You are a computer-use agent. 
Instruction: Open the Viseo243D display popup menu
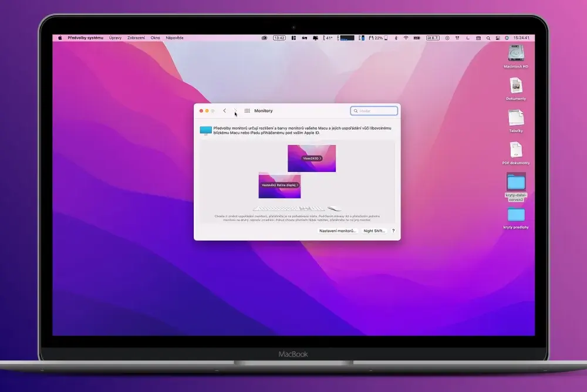coord(312,158)
